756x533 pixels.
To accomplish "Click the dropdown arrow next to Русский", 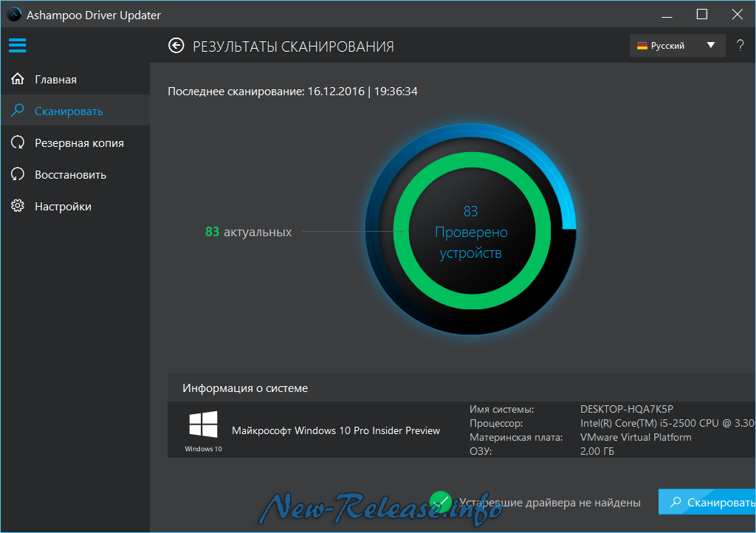I will 711,45.
